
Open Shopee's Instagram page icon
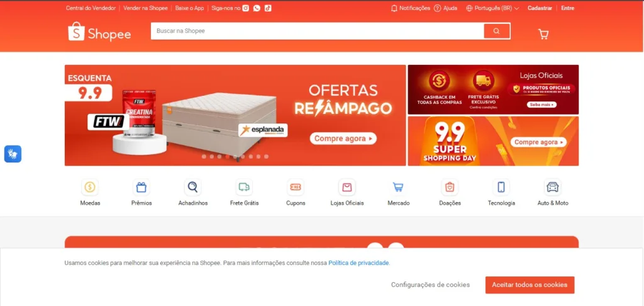point(246,8)
